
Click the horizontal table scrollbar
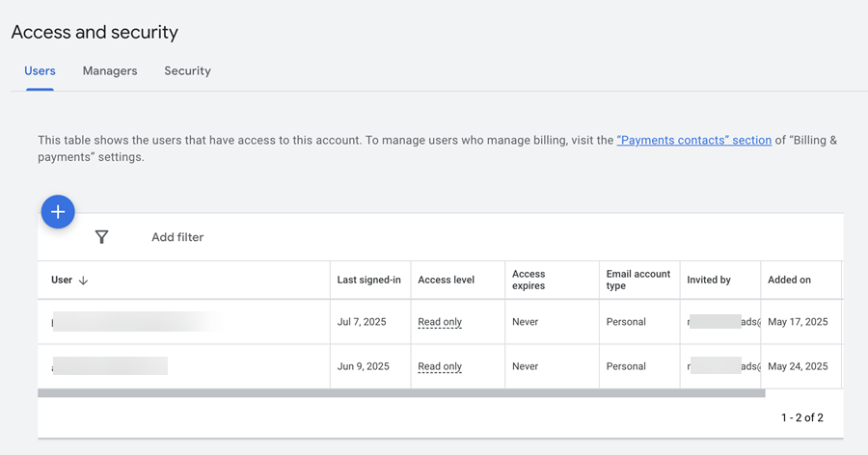pyautogui.click(x=401, y=393)
